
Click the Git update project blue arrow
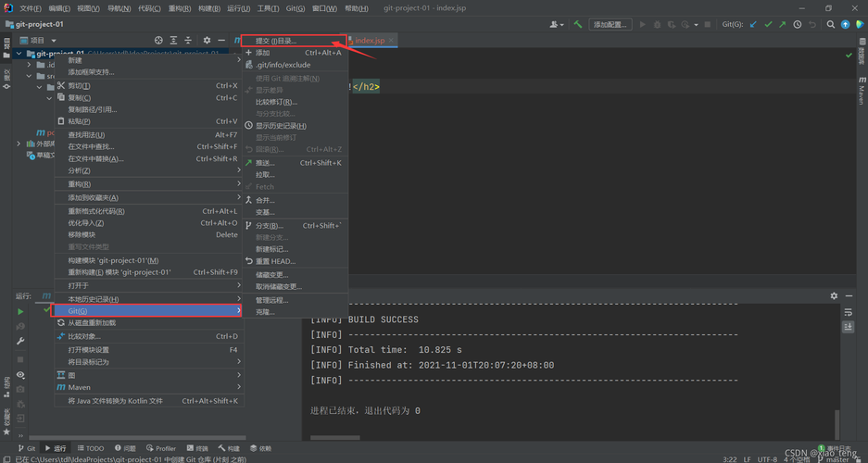(x=753, y=24)
